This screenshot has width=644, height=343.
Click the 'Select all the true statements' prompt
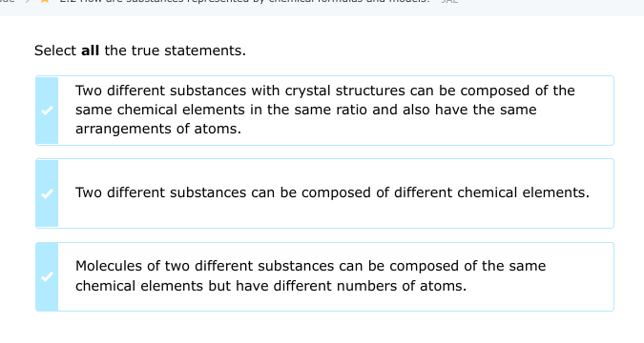tap(140, 50)
